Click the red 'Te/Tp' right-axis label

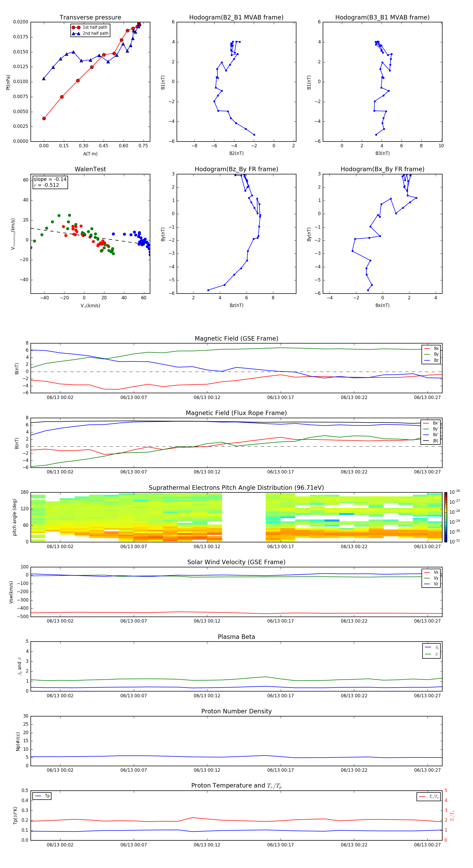coord(452,816)
